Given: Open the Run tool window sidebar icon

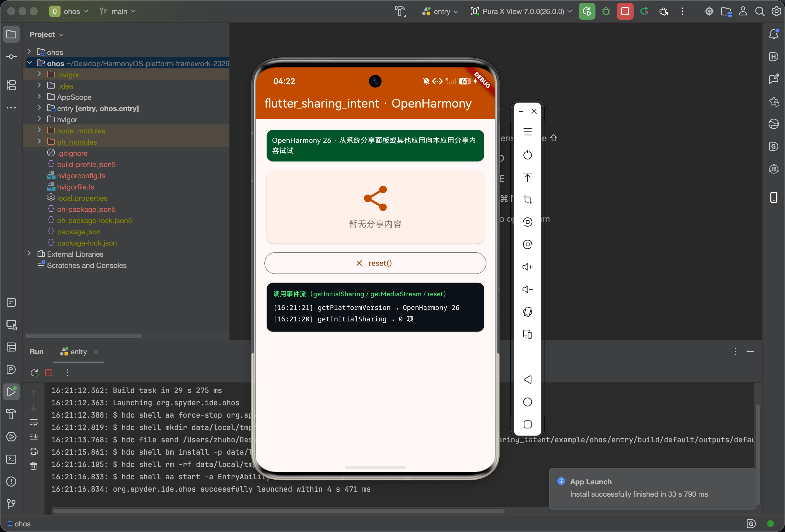Looking at the screenshot, I should [x=11, y=392].
